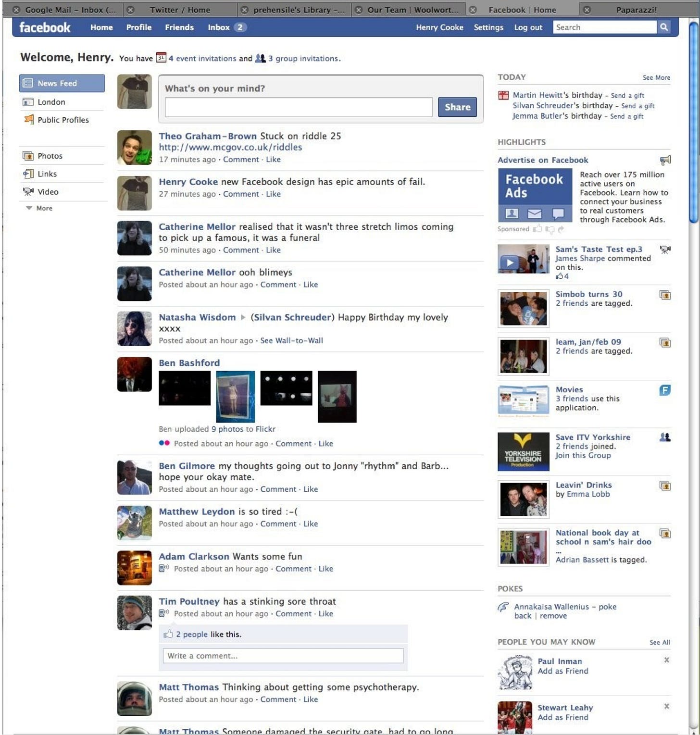Like Theo Graham-Brown's riddle post
The width and height of the screenshot is (700, 735).
tap(273, 160)
